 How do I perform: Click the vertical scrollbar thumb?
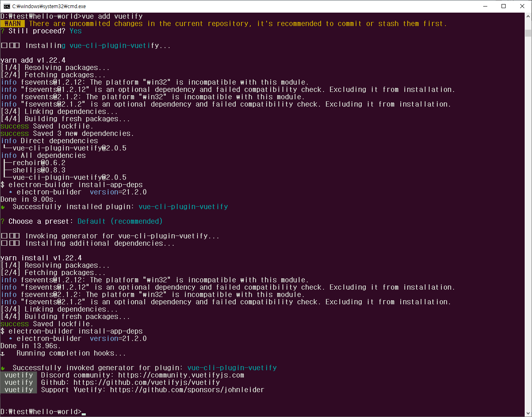528,33
